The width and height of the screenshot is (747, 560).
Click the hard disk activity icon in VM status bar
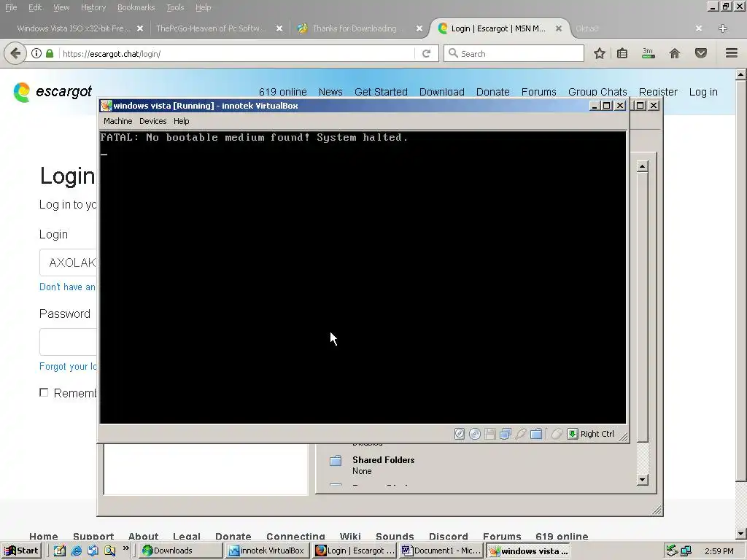tap(460, 434)
